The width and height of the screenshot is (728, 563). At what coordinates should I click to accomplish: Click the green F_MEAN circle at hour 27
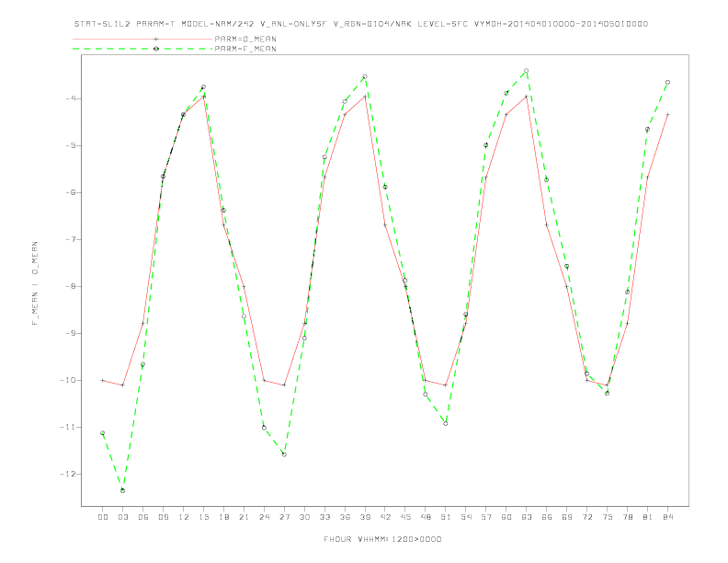tap(284, 454)
